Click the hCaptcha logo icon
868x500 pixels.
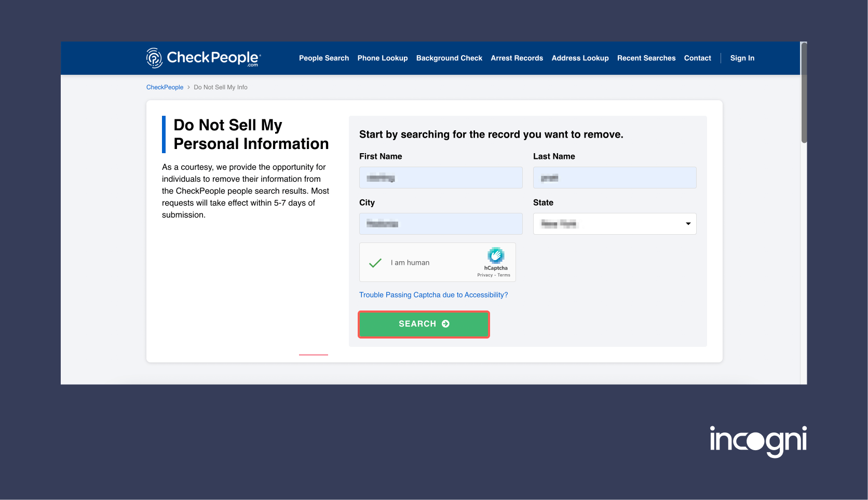click(496, 255)
